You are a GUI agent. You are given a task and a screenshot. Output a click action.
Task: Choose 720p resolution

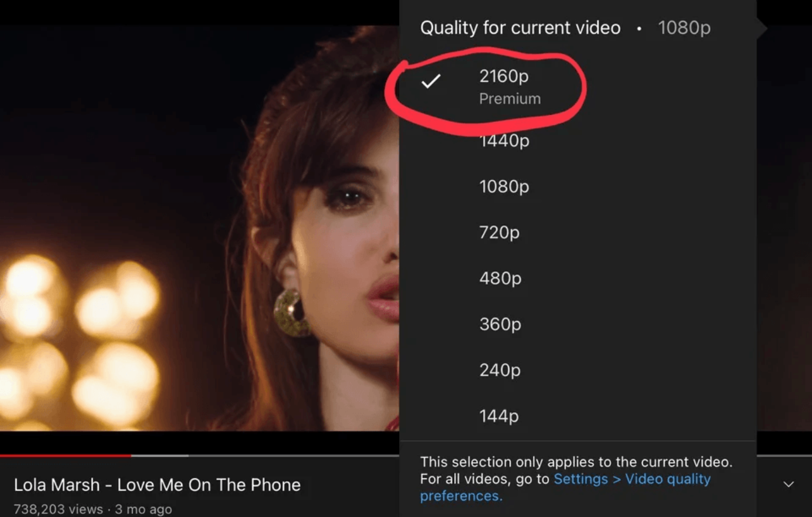(x=500, y=232)
